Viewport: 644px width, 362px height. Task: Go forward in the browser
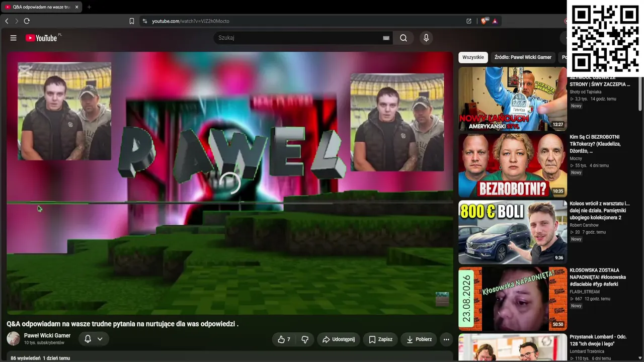click(x=16, y=21)
